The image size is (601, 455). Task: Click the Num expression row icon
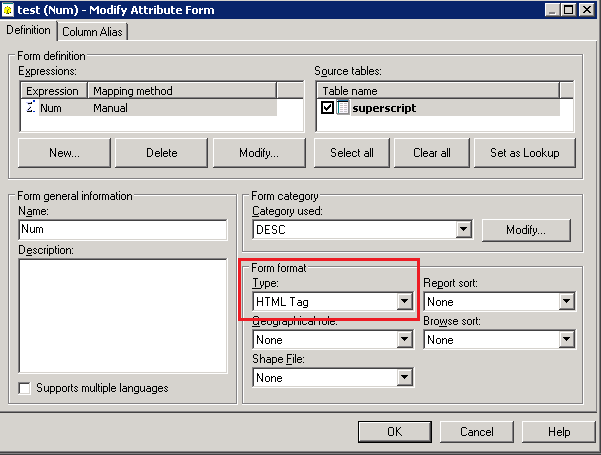tap(31, 107)
